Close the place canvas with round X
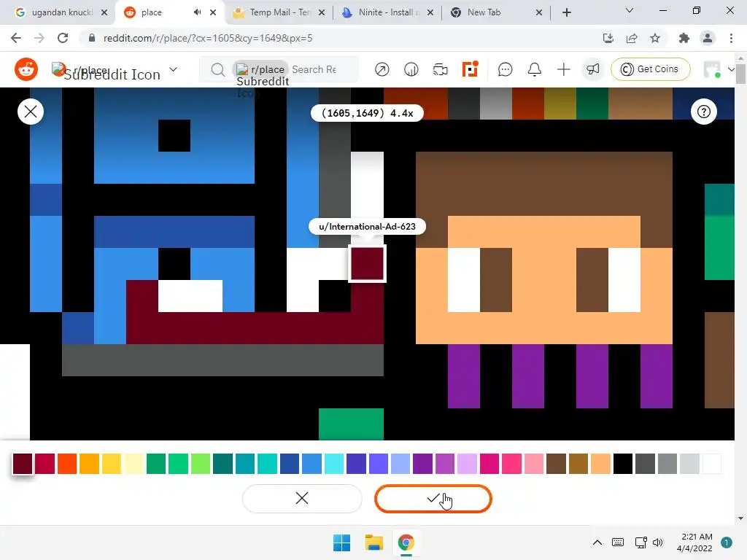 31,112
